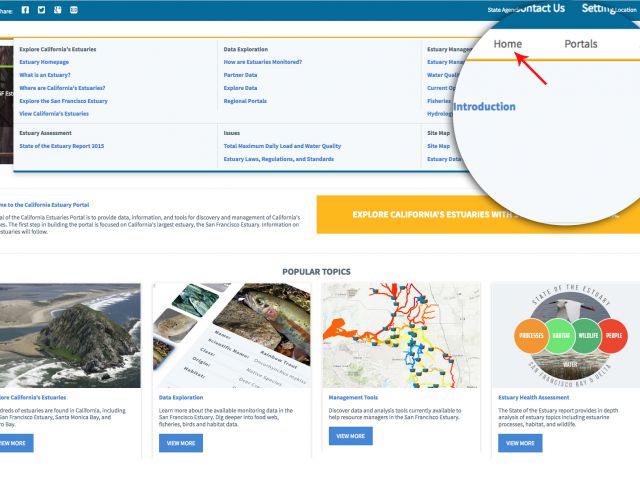Image resolution: width=640 pixels, height=480 pixels.
Task: Open the rainbow trout Data Exploration image
Action: [232, 336]
